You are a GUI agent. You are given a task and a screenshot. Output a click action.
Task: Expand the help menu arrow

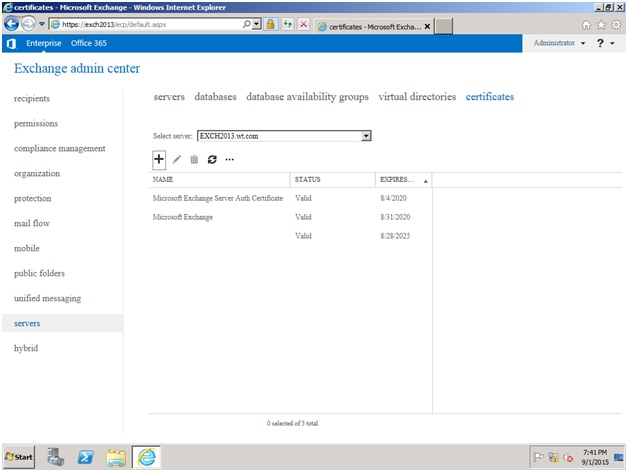[612, 43]
